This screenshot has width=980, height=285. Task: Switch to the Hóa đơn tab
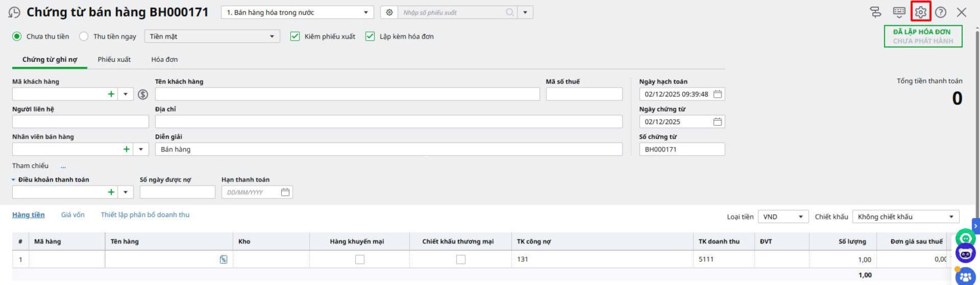(164, 59)
